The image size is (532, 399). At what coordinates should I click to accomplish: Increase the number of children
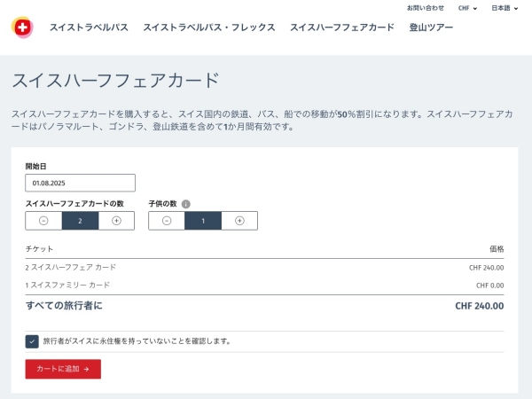click(239, 221)
